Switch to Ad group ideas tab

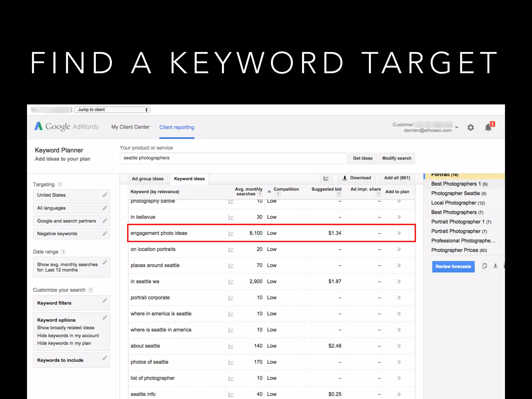point(148,179)
